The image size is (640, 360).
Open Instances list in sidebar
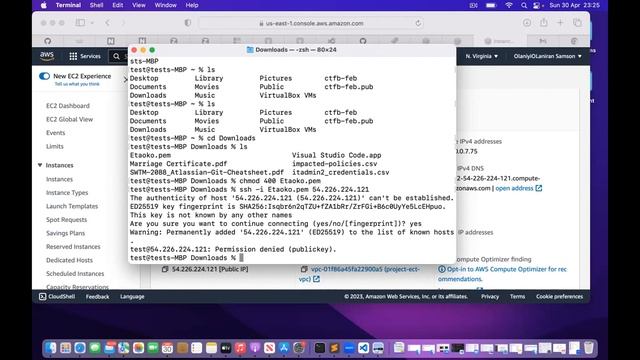[x=59, y=179]
